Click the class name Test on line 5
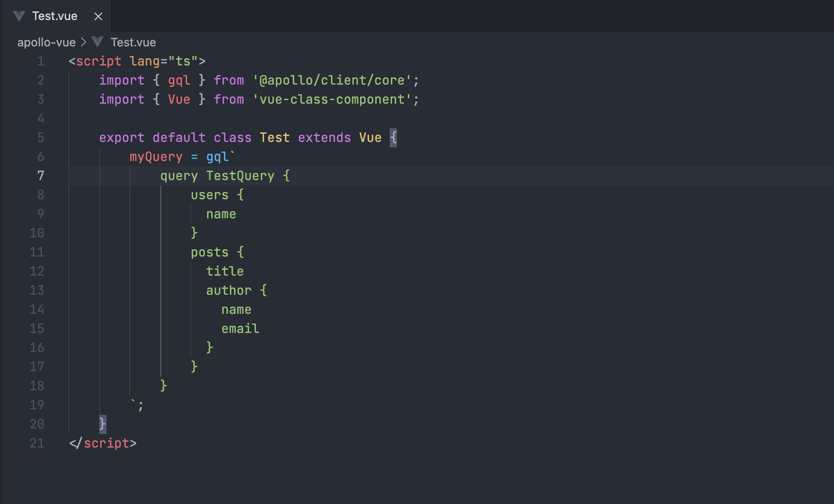The height and width of the screenshot is (504, 834). [x=275, y=137]
